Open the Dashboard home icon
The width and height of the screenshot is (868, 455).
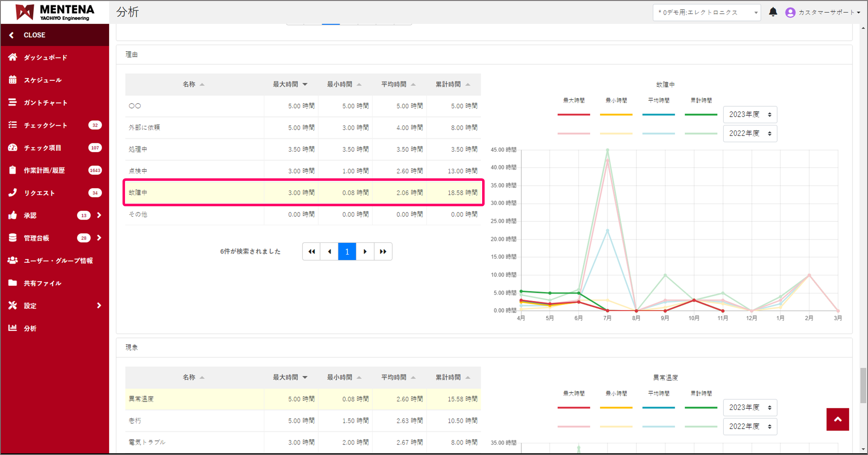coord(13,57)
